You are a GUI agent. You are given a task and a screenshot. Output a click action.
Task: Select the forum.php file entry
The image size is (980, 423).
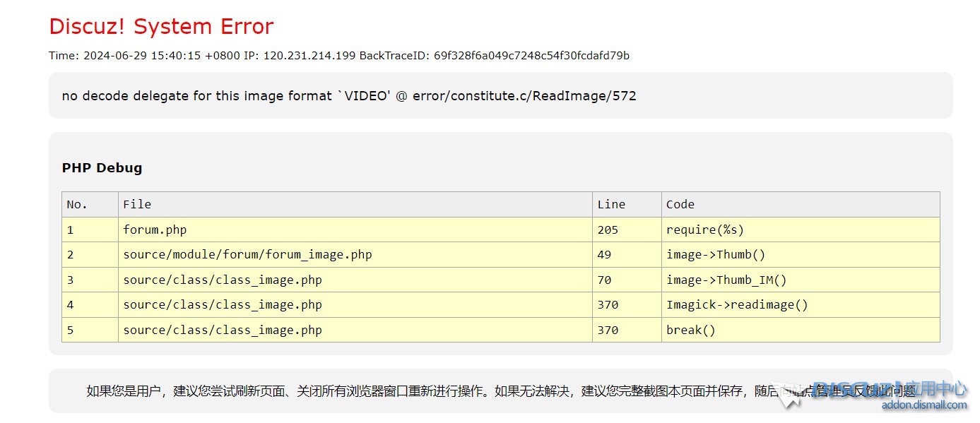tap(155, 230)
